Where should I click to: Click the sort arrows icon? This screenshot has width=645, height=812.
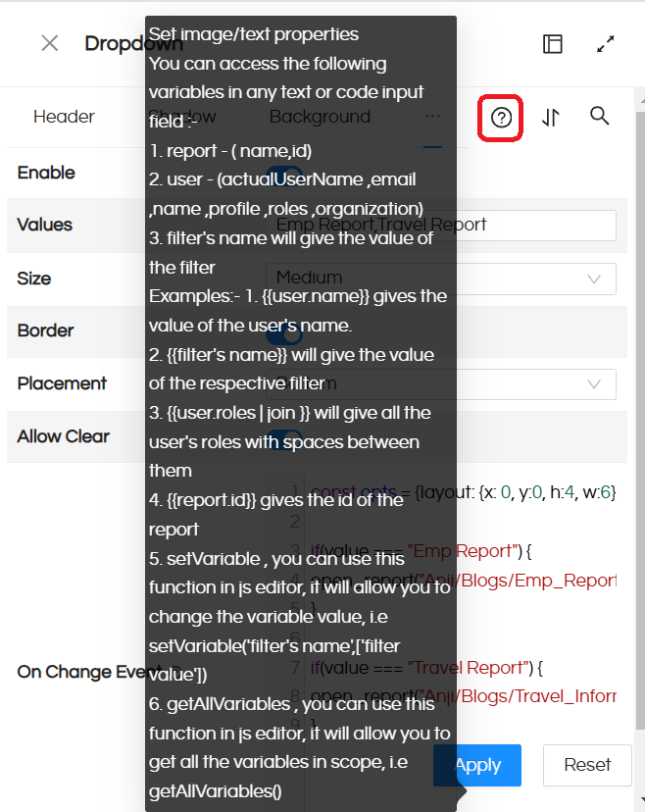coord(550,118)
